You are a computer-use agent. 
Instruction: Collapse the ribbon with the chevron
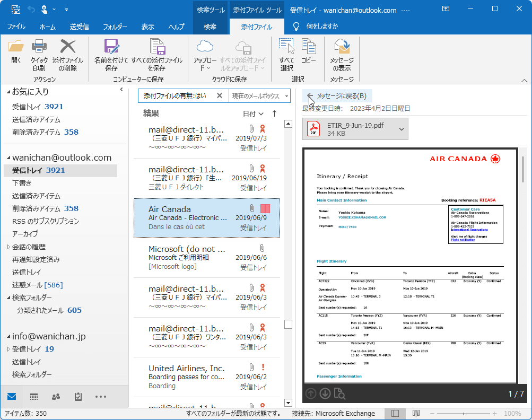[x=524, y=81]
